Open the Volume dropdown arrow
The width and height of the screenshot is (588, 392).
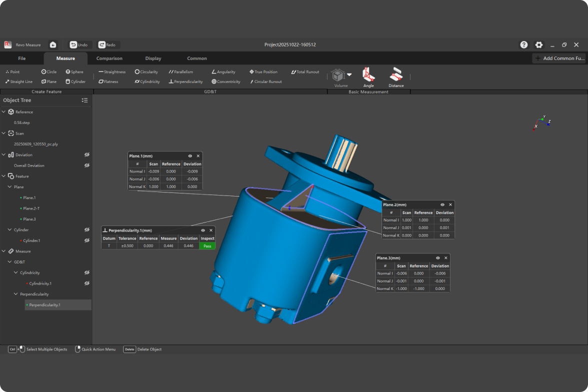[349, 74]
